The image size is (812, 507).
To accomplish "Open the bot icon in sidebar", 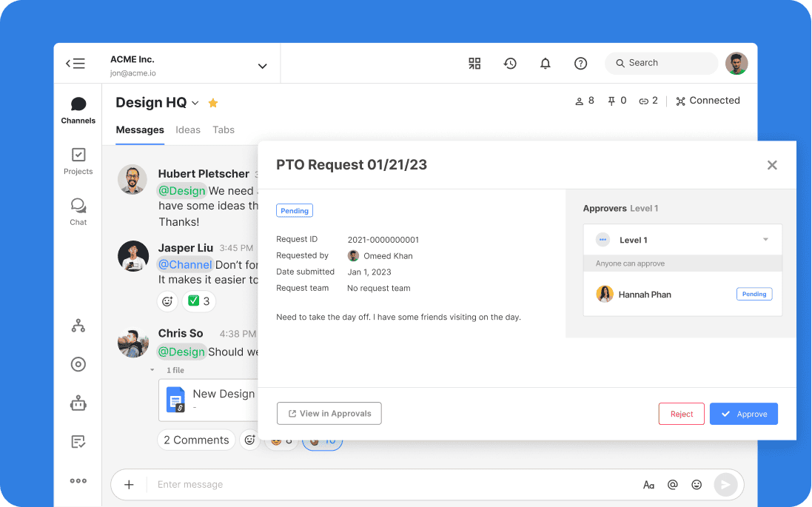I will tap(78, 403).
